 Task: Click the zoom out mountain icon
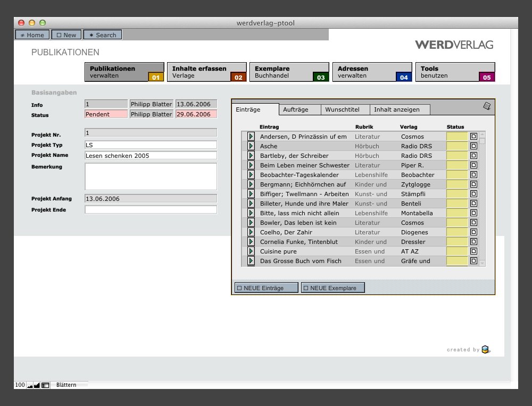30,385
